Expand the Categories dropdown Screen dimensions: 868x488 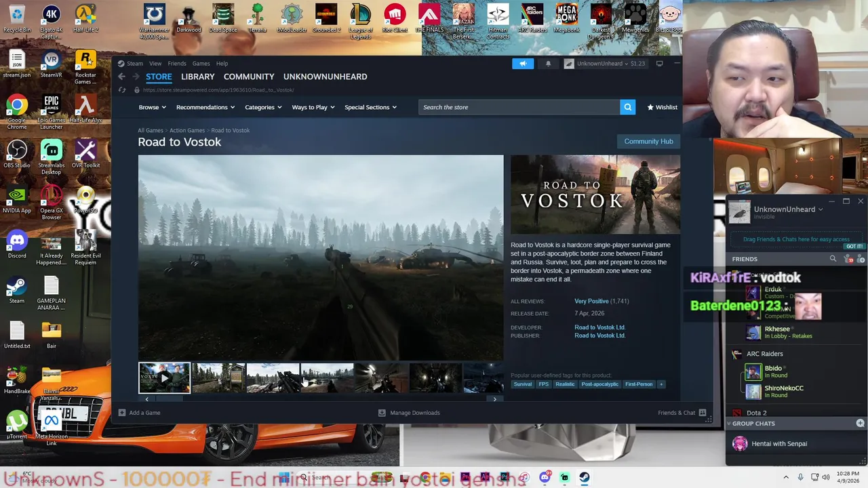(x=263, y=107)
